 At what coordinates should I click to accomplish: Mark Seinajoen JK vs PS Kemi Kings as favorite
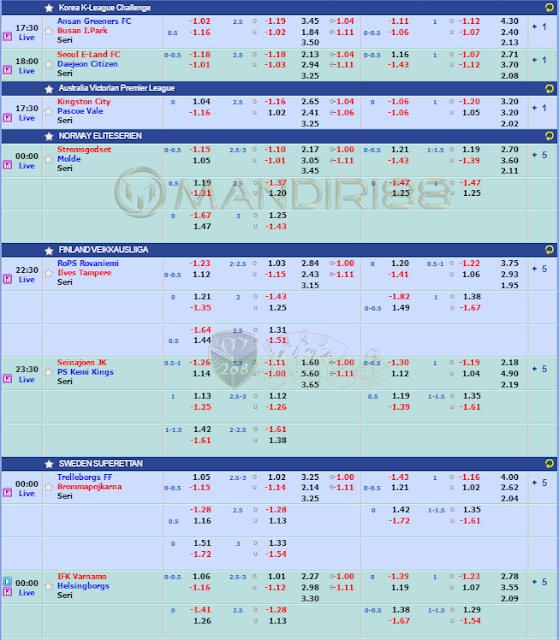coord(49,372)
